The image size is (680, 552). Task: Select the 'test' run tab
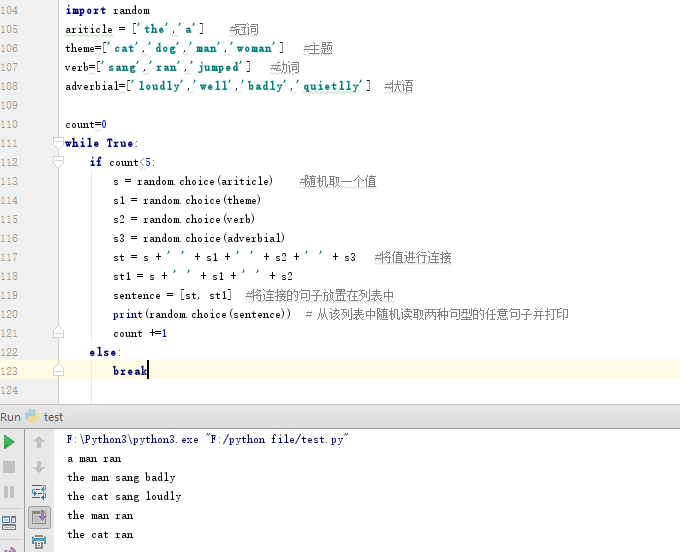click(53, 417)
